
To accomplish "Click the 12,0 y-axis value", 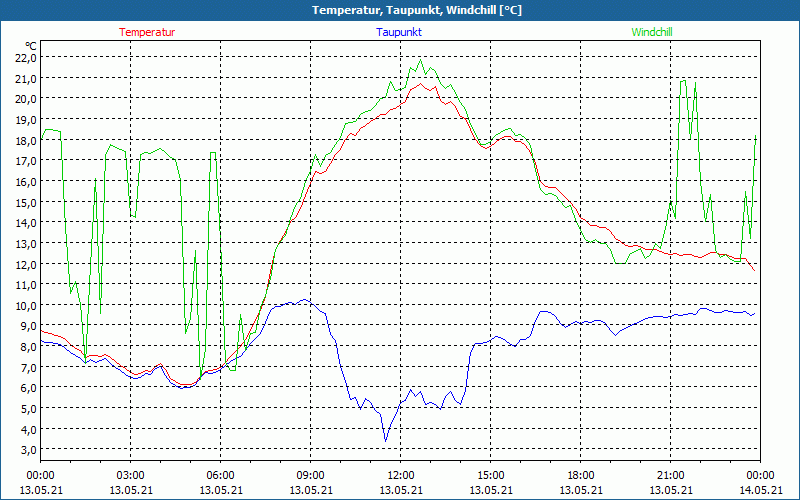I will pos(26,264).
